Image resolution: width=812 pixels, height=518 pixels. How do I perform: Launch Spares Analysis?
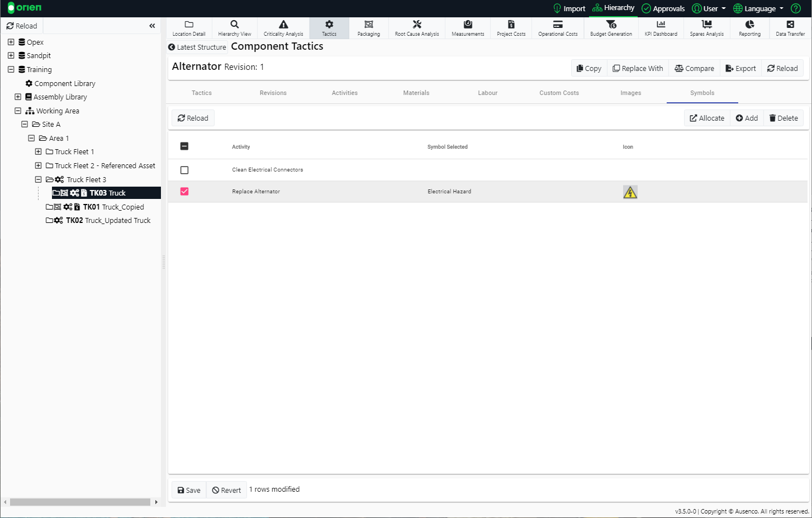[706, 28]
